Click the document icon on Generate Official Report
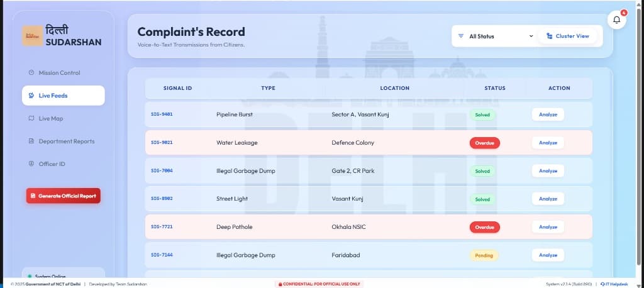Screen dimensions: 644x288 pyautogui.click(x=33, y=196)
